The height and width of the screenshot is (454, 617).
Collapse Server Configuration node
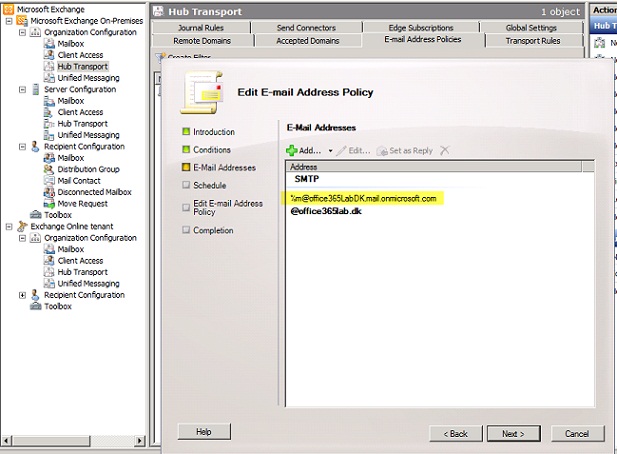(x=22, y=89)
